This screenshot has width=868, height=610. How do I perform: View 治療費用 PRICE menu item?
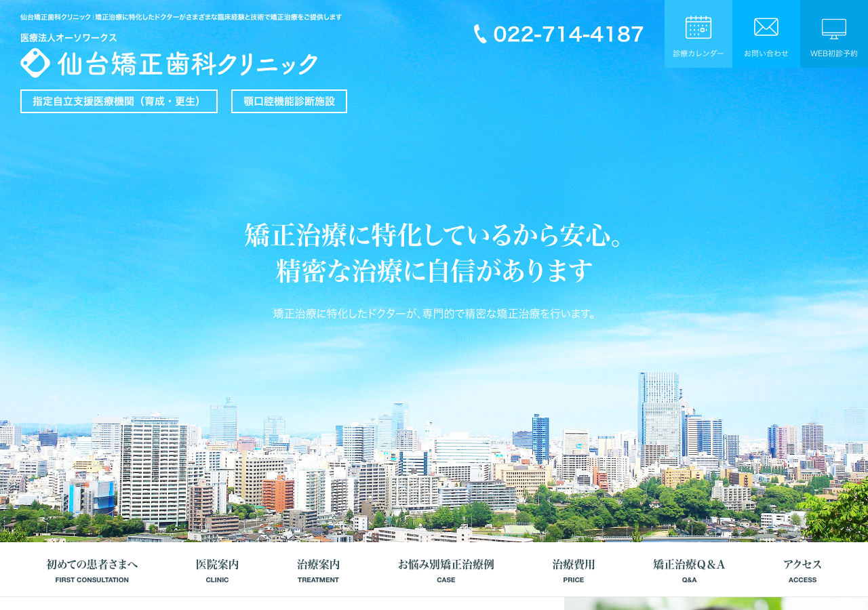coord(574,570)
